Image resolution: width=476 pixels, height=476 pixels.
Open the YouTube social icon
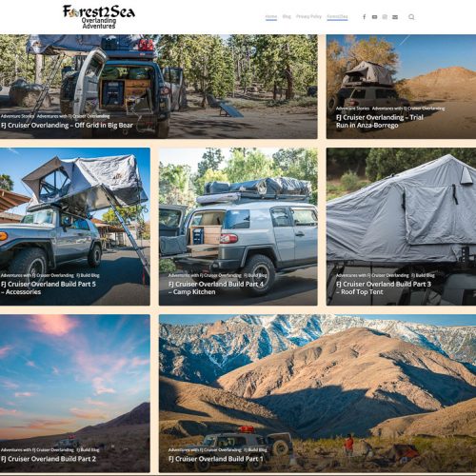pyautogui.click(x=374, y=17)
